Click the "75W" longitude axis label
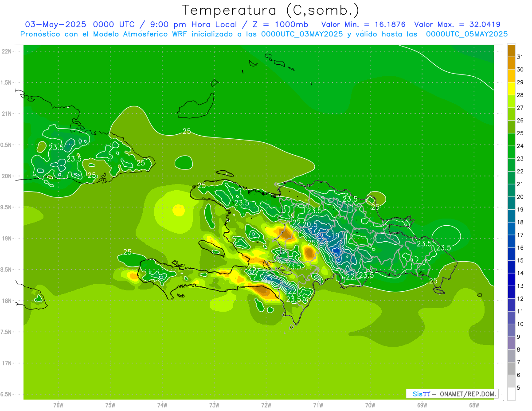 (x=110, y=405)
